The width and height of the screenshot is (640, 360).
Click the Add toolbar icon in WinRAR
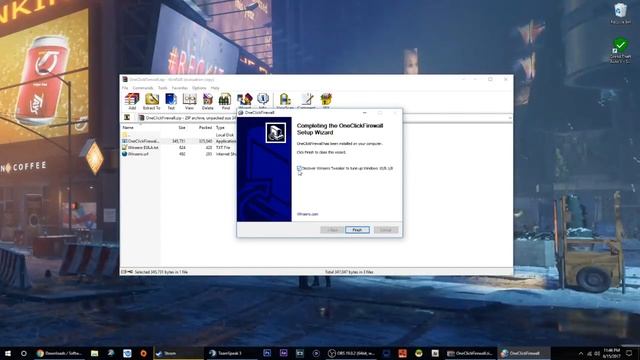coord(132,101)
